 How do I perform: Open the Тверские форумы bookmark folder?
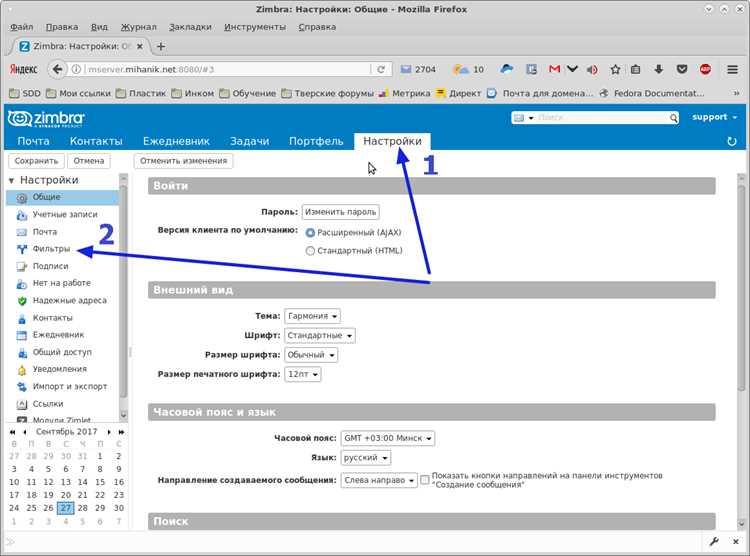[328, 93]
